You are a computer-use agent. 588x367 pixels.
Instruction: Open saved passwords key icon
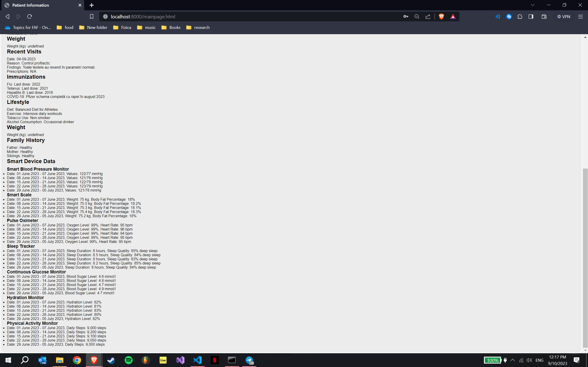coord(406,17)
